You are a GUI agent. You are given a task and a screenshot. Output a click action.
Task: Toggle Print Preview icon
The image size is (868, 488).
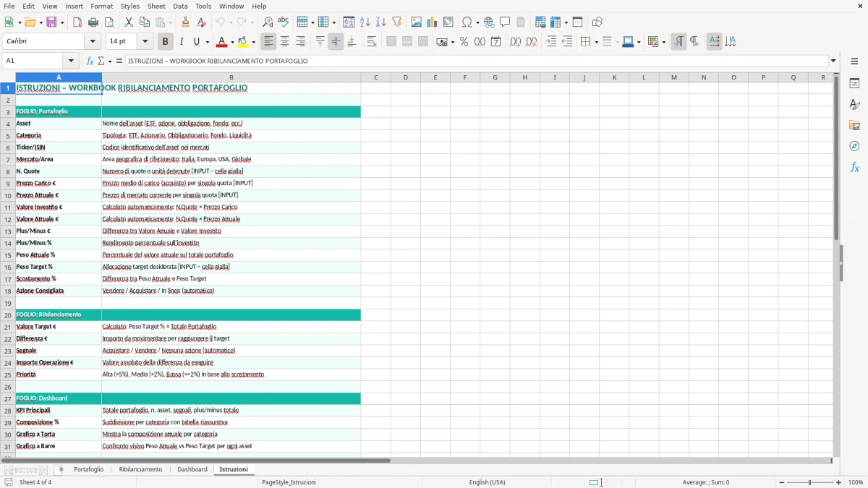109,22
